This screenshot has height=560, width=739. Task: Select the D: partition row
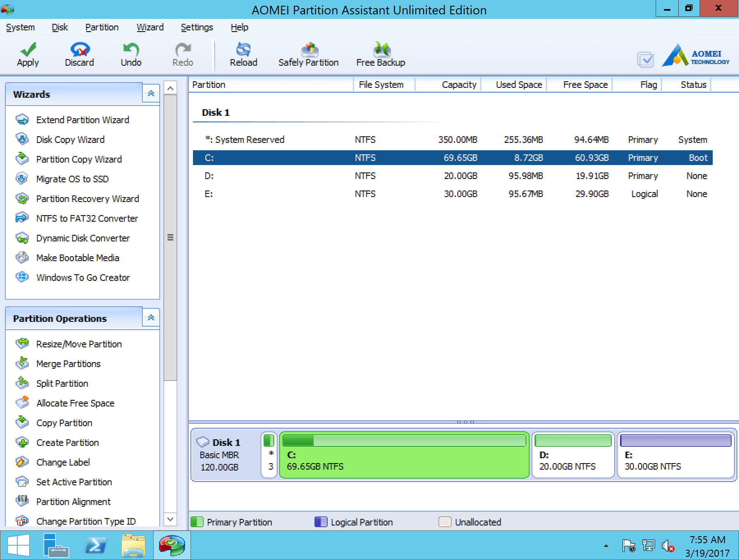tap(452, 176)
